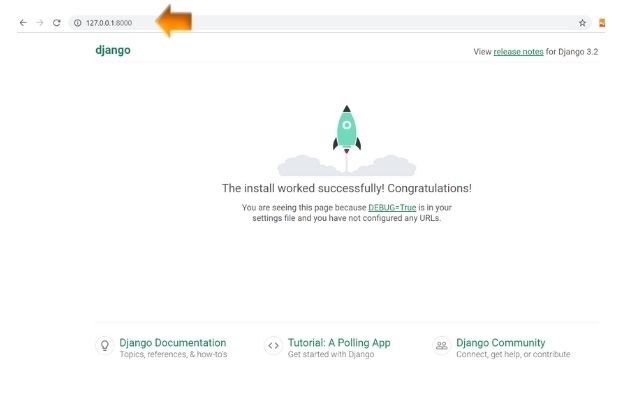Click the django logo text
This screenshot has width=620, height=400.
point(113,51)
